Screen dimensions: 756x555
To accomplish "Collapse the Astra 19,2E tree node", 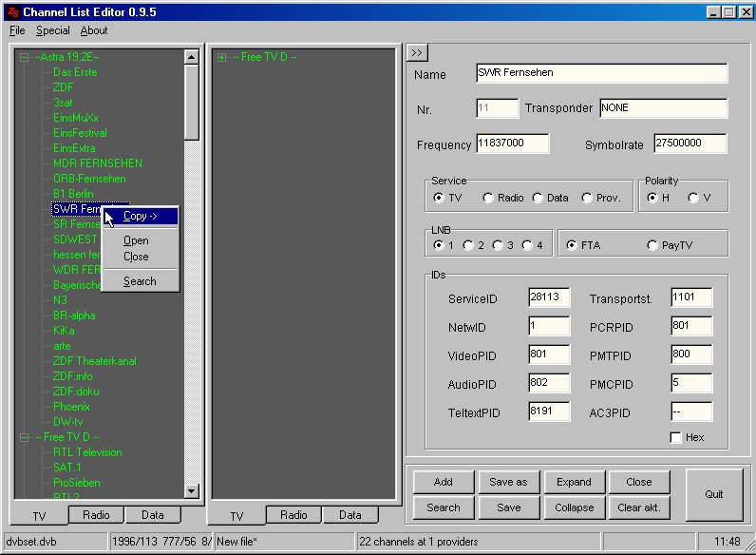I will pyautogui.click(x=25, y=57).
